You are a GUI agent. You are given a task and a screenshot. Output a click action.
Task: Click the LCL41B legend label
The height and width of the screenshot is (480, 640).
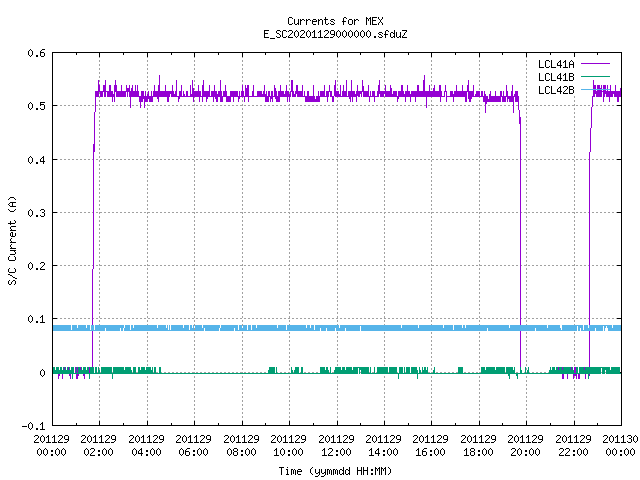[x=556, y=77]
